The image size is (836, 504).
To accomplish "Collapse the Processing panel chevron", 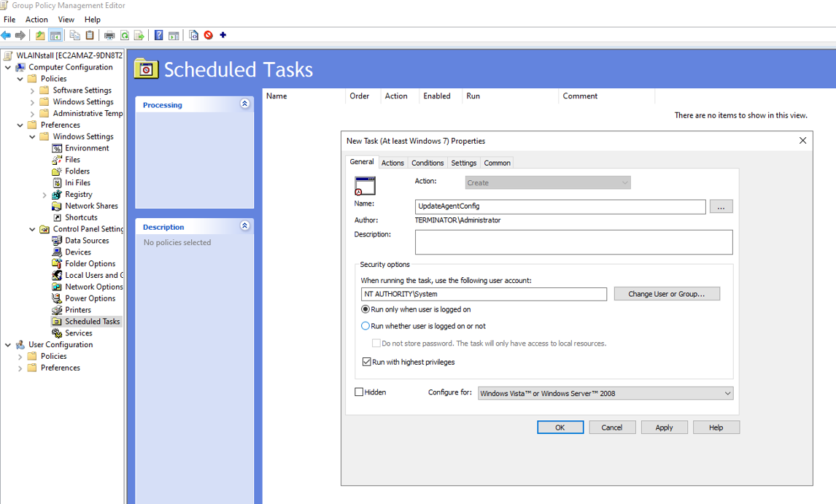I will [x=244, y=104].
